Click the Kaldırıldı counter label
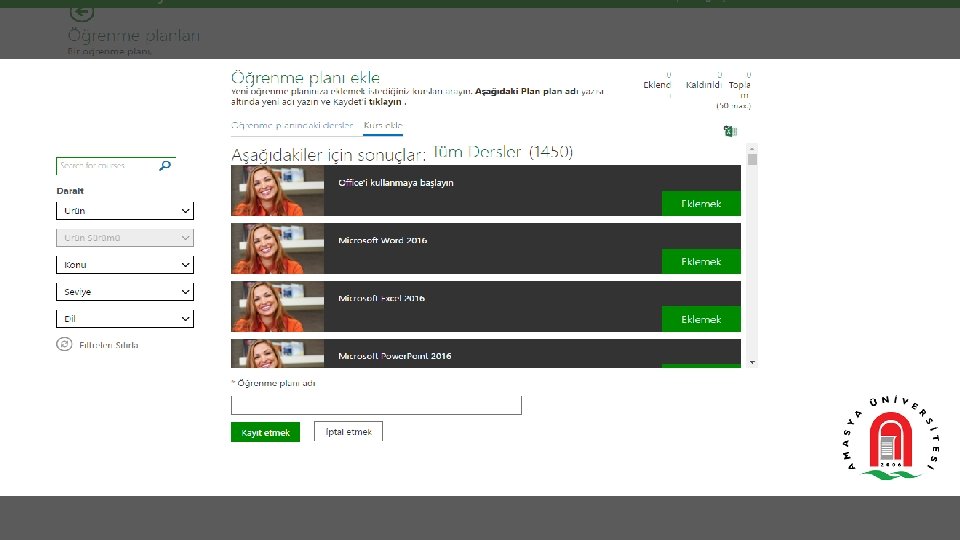The image size is (960, 540). point(703,85)
